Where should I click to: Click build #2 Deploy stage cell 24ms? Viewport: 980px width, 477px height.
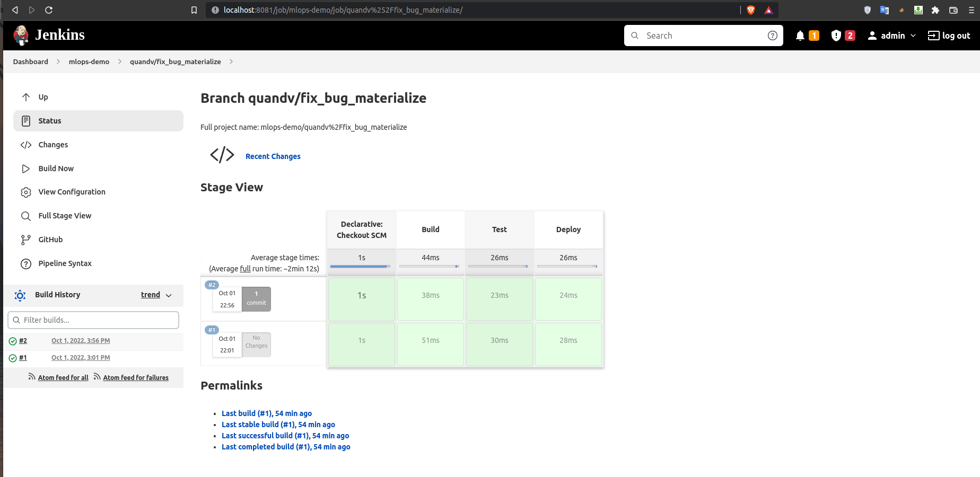pyautogui.click(x=568, y=299)
